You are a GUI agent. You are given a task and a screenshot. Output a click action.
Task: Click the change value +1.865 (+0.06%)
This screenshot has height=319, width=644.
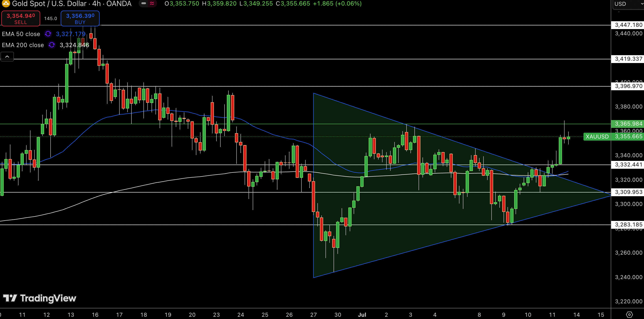coord(337,4)
